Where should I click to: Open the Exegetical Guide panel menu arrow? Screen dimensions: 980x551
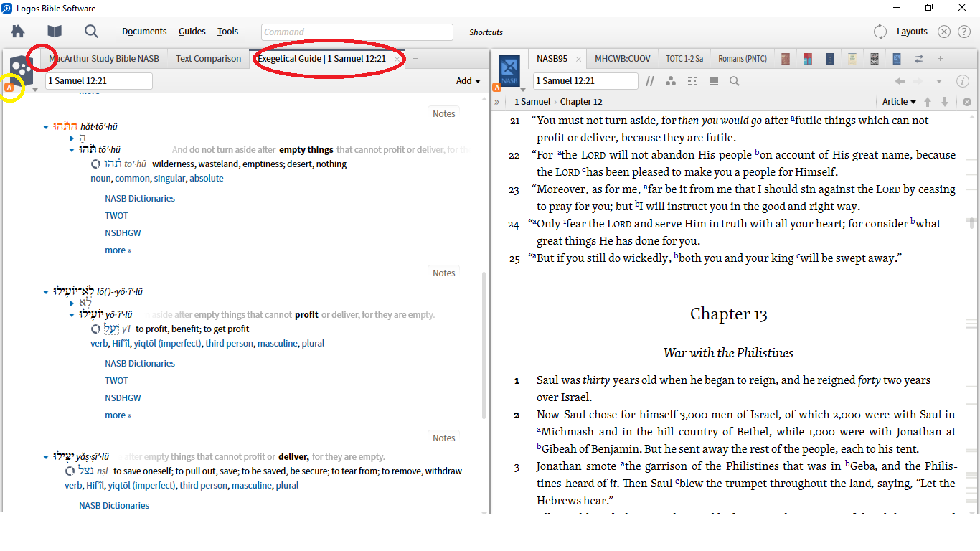(x=35, y=90)
